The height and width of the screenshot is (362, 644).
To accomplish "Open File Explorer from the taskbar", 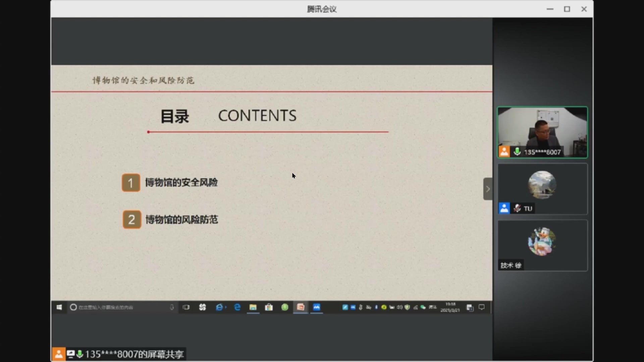I will click(x=253, y=307).
